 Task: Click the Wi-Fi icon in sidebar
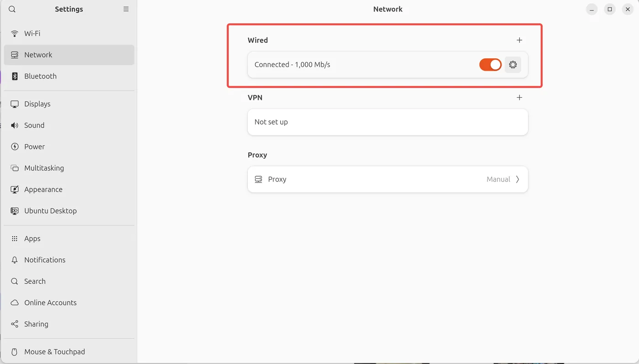click(x=15, y=33)
